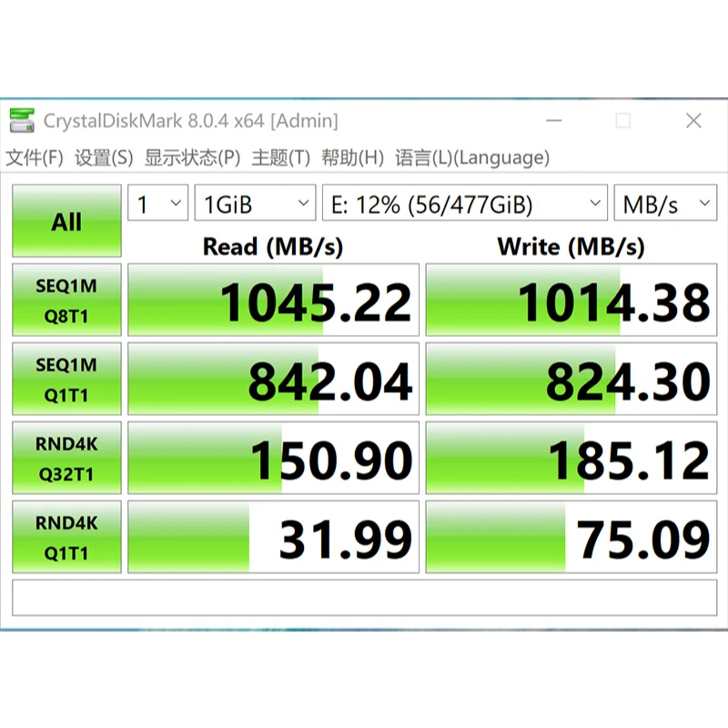The height and width of the screenshot is (728, 728).
Task: Click the CrystalDiskMark app icon in title bar
Action: pos(22,121)
